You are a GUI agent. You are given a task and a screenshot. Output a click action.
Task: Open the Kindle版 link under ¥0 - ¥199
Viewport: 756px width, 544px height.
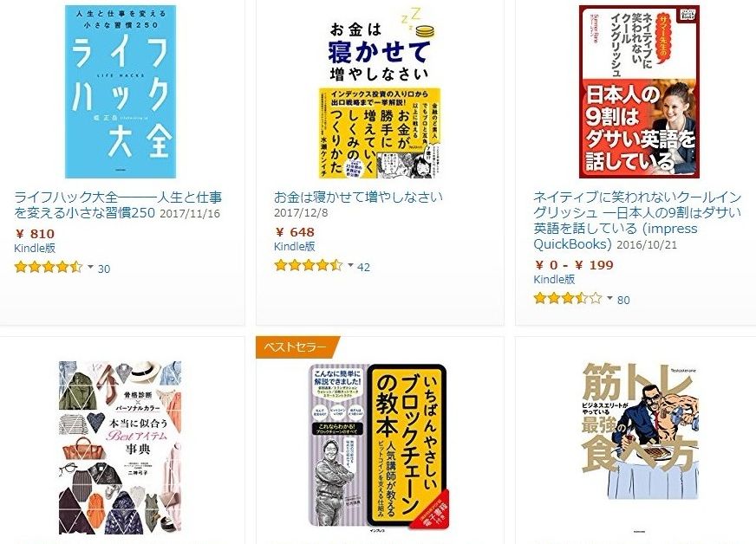[x=554, y=279]
